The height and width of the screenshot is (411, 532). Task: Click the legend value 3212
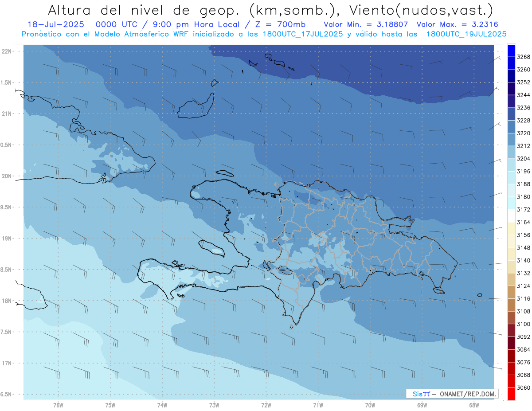(x=524, y=146)
